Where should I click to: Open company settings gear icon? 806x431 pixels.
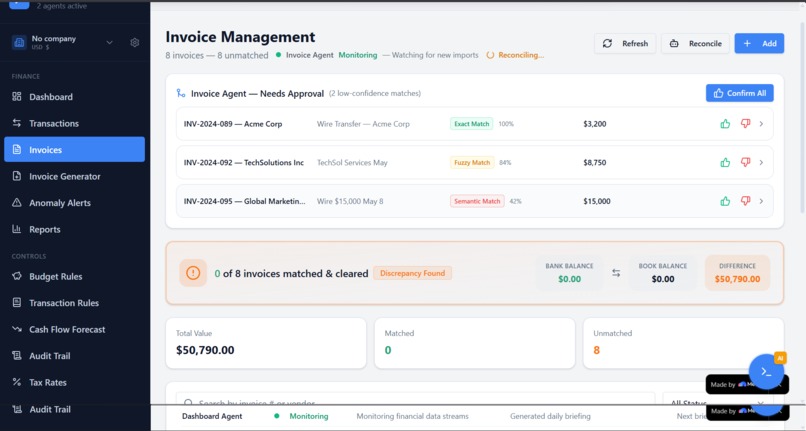coord(135,43)
